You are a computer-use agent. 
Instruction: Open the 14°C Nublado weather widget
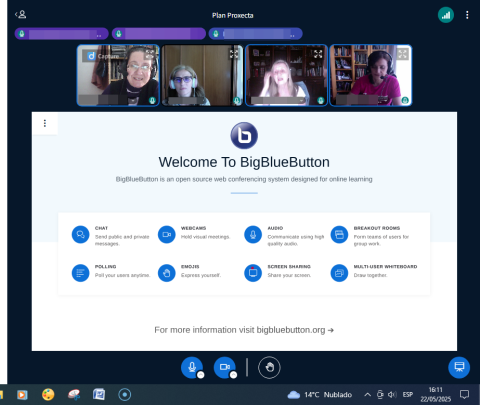pos(319,395)
